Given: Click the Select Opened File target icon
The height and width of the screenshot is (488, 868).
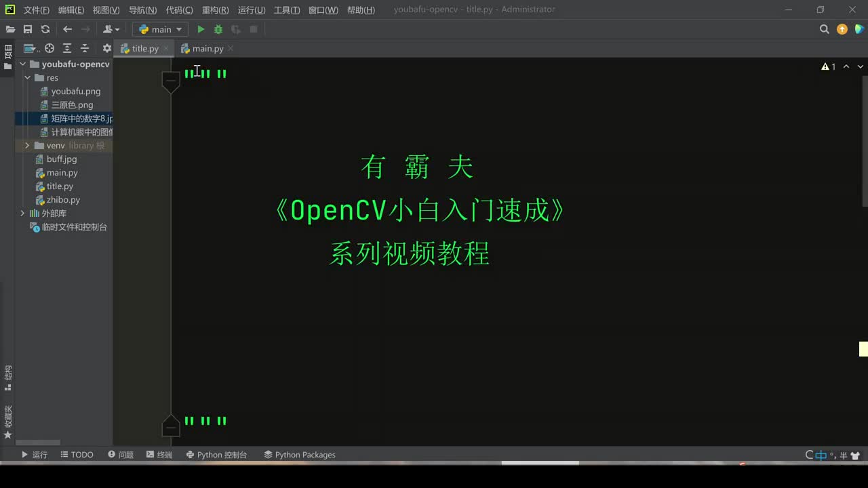Looking at the screenshot, I should [50, 48].
